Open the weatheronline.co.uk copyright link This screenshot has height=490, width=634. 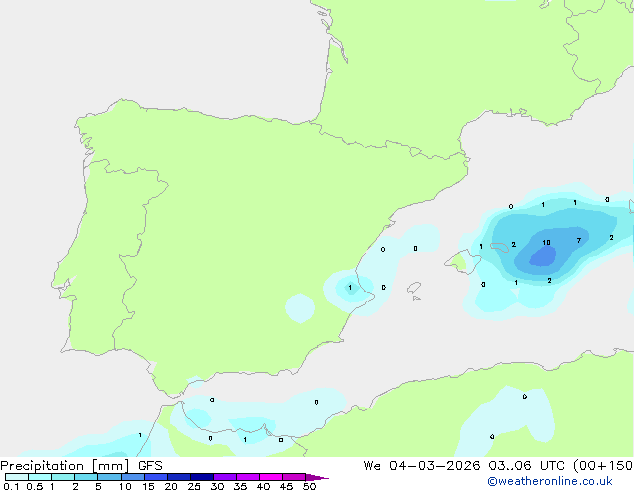[550, 481]
